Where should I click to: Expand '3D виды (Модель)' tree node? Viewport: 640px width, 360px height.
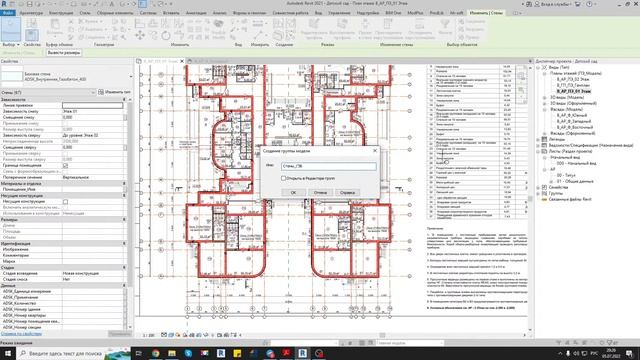544,98
